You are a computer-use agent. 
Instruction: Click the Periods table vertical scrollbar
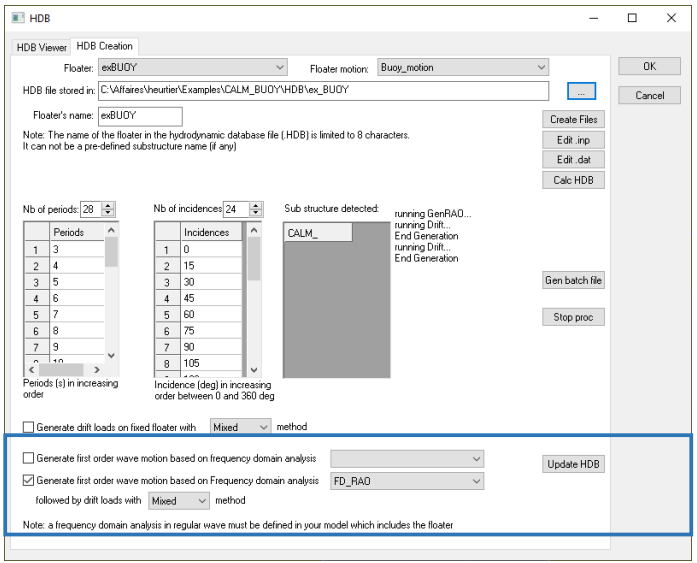111,300
